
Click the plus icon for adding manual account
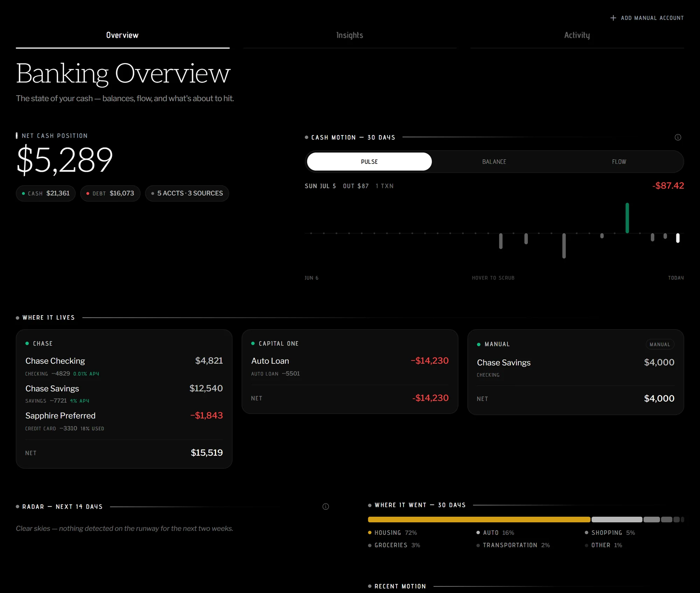click(613, 18)
